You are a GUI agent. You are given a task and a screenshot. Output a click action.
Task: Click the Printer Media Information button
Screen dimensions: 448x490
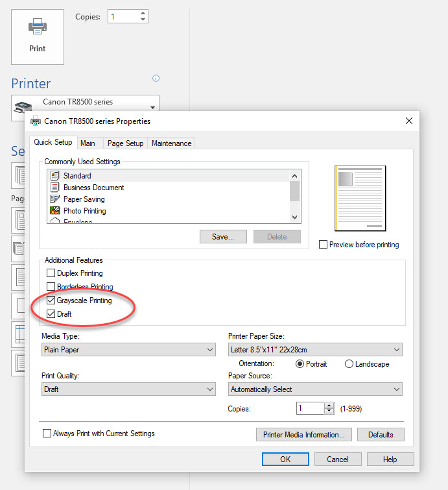[304, 435]
